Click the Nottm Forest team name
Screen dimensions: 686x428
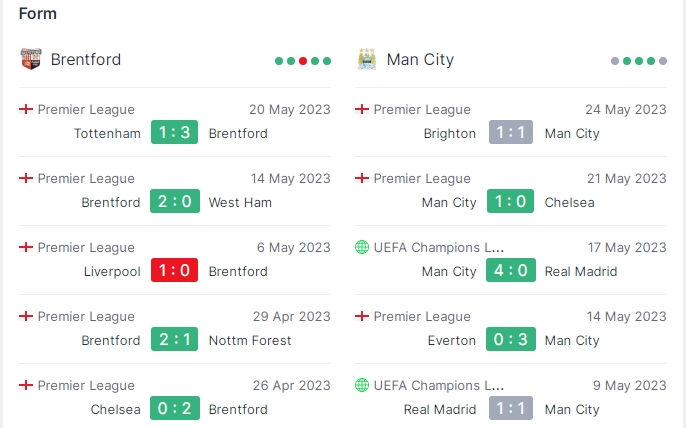click(x=250, y=340)
